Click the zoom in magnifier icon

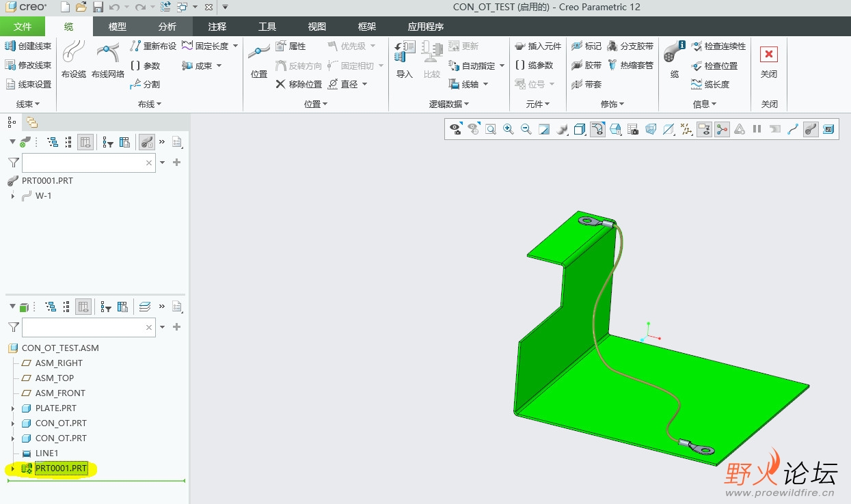pyautogui.click(x=508, y=128)
